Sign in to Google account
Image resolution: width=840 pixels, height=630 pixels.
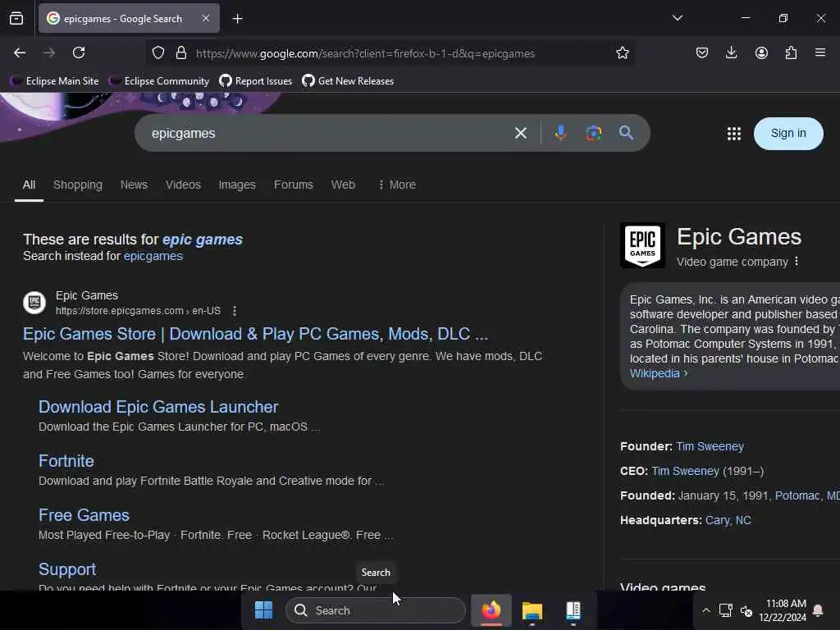coord(788,134)
